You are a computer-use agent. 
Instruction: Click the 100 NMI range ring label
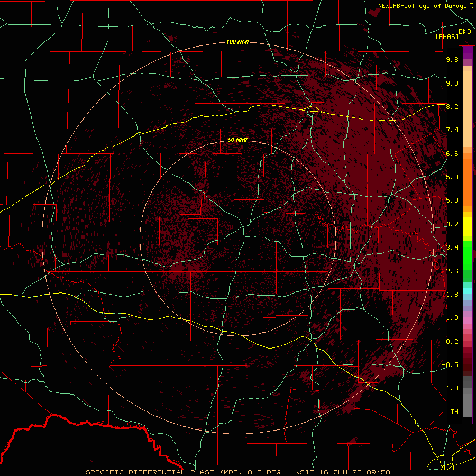237,42
